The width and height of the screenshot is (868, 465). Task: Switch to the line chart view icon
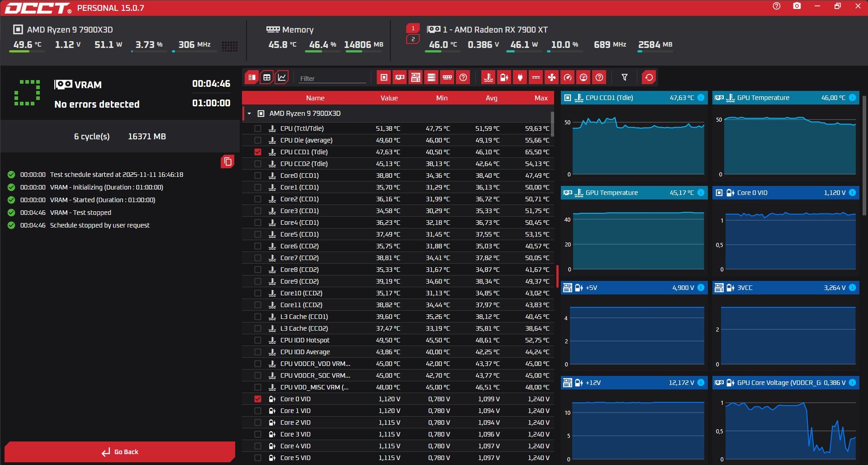tap(281, 77)
